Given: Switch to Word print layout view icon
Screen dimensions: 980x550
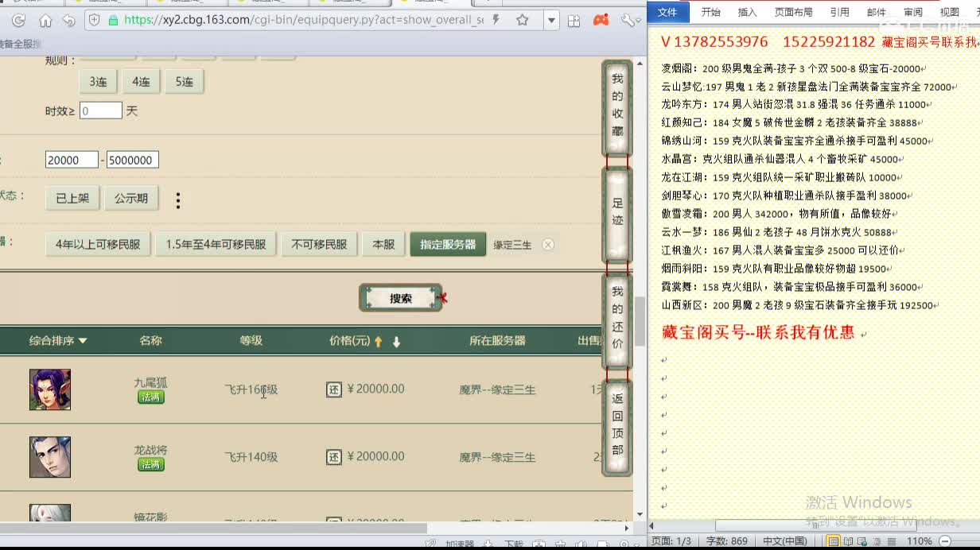Looking at the screenshot, I should point(833,541).
